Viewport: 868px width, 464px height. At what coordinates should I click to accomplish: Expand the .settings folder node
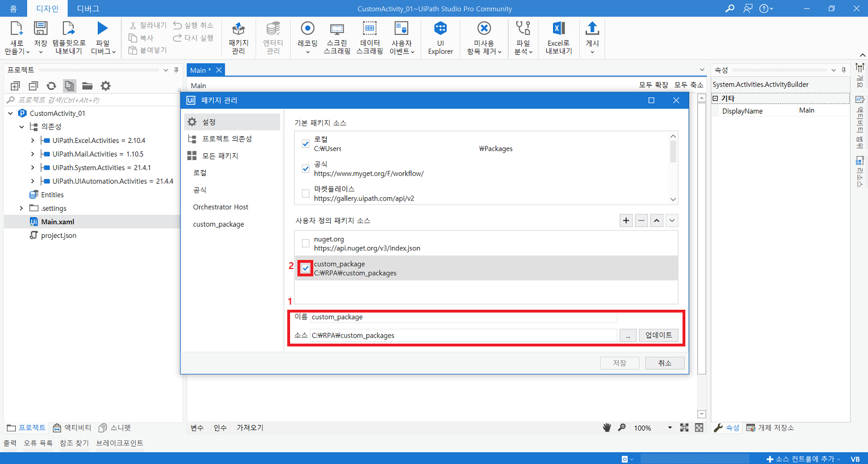(21, 208)
